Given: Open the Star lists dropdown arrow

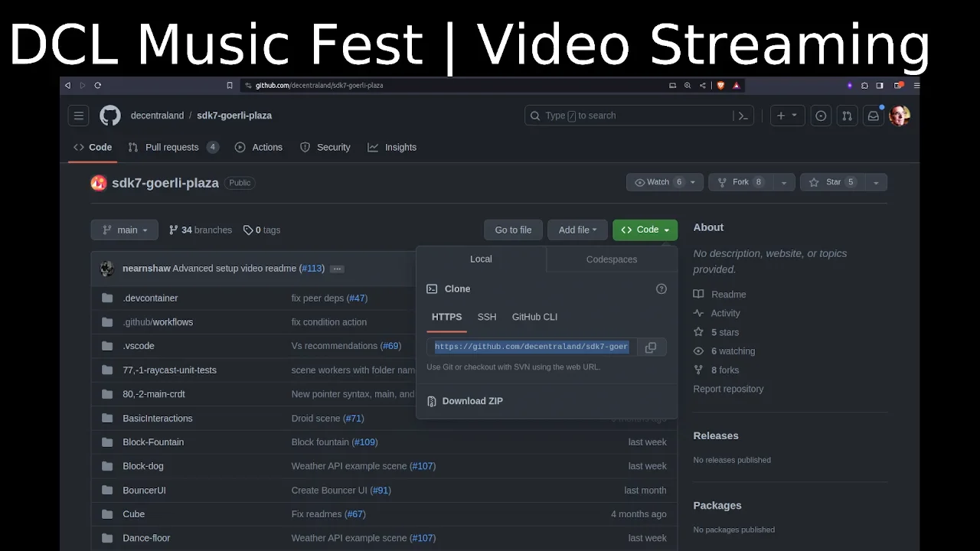Looking at the screenshot, I should [875, 182].
